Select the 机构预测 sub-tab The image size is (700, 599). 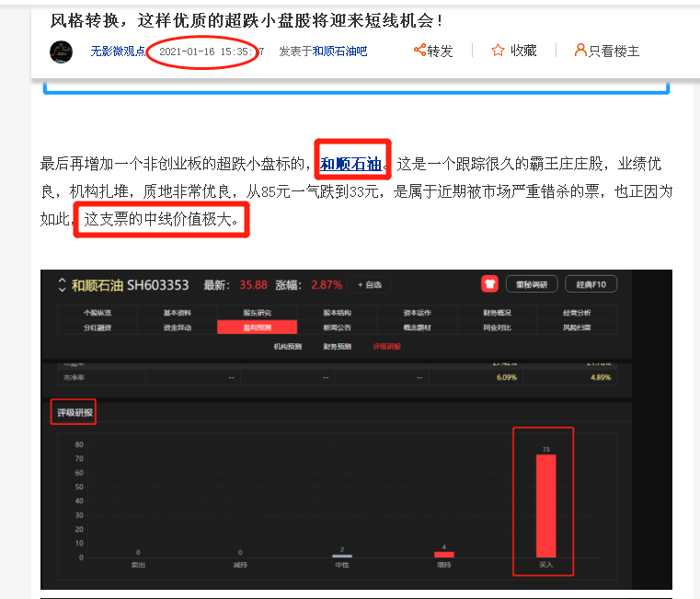[x=288, y=347]
